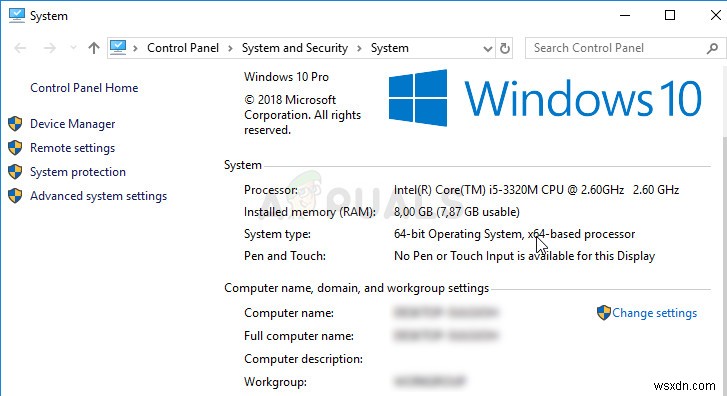The width and height of the screenshot is (727, 396).
Task: Open address bar history dropdown
Action: (487, 48)
